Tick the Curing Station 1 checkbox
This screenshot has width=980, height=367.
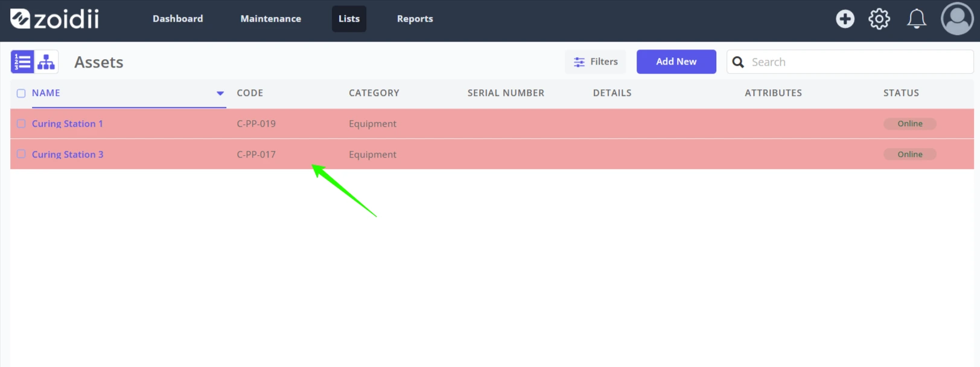(x=21, y=123)
